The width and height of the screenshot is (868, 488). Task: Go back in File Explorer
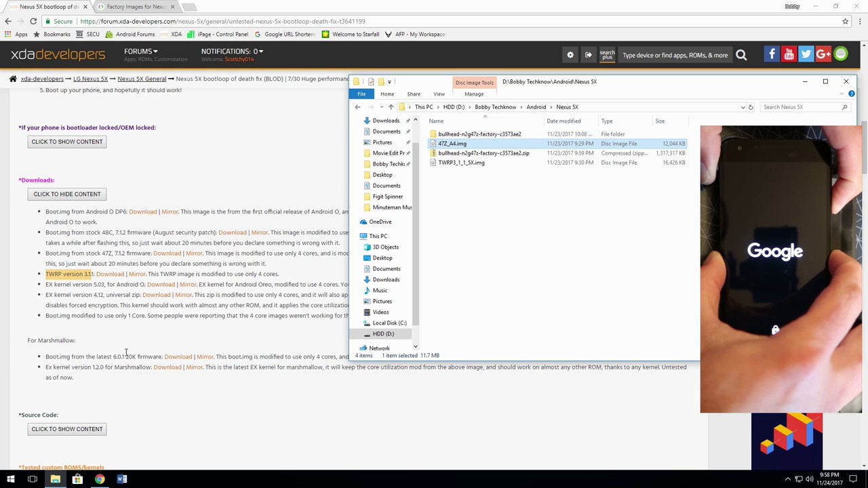[x=357, y=107]
